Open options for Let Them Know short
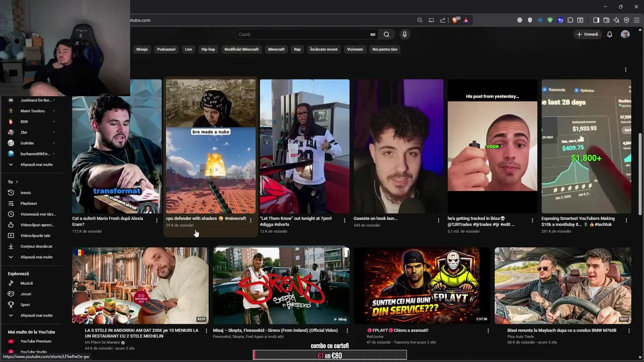 tap(345, 221)
